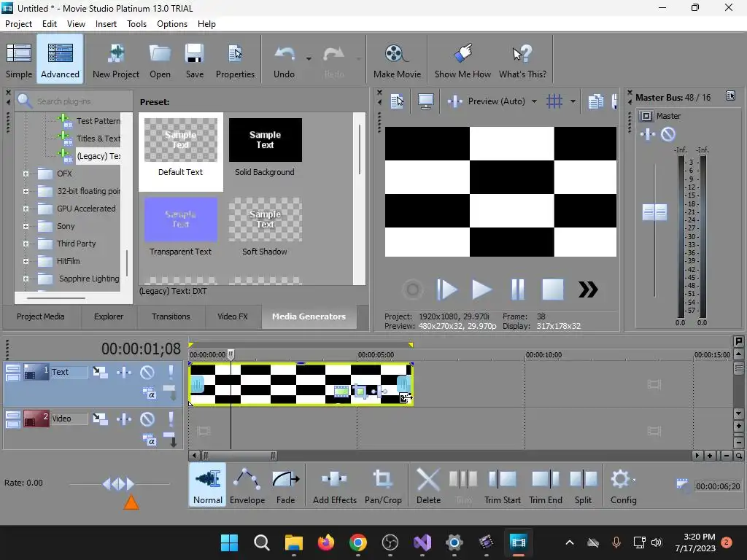Mute the Video track
747x560 pixels.
(x=147, y=419)
